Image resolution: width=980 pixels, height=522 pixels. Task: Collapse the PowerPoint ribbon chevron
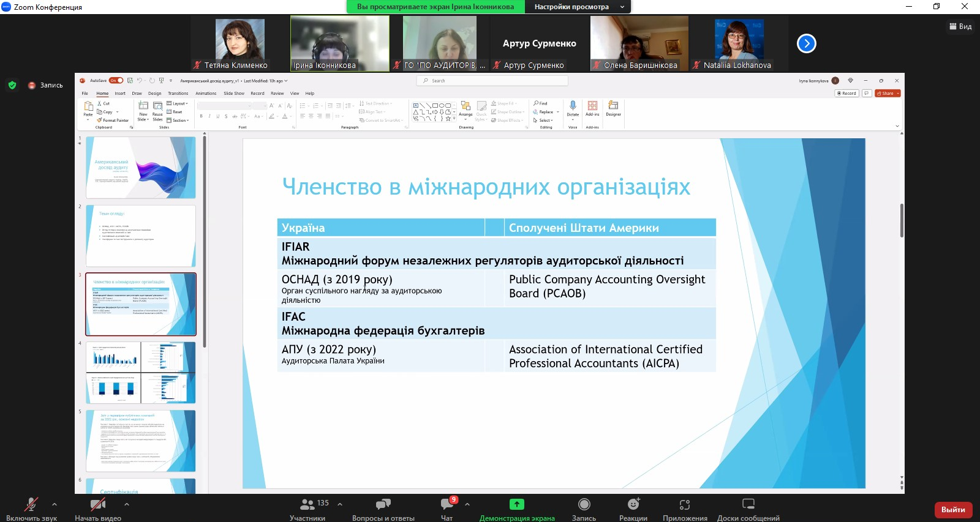coord(897,126)
